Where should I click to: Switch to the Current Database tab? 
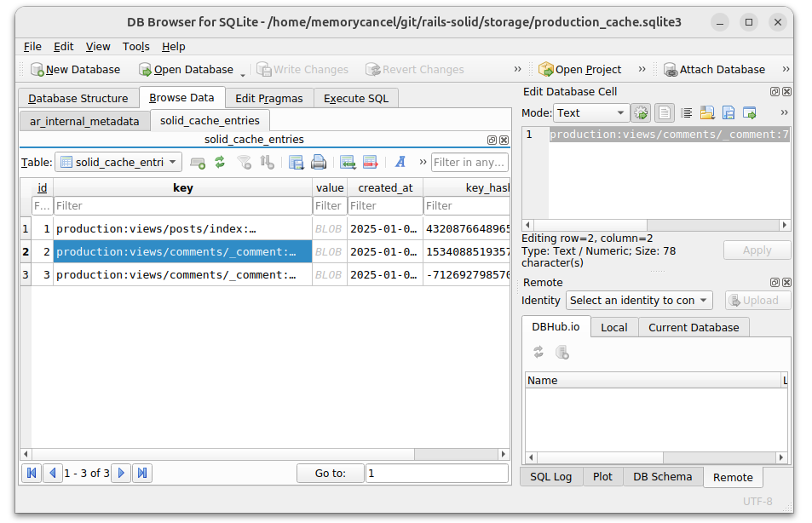(694, 327)
